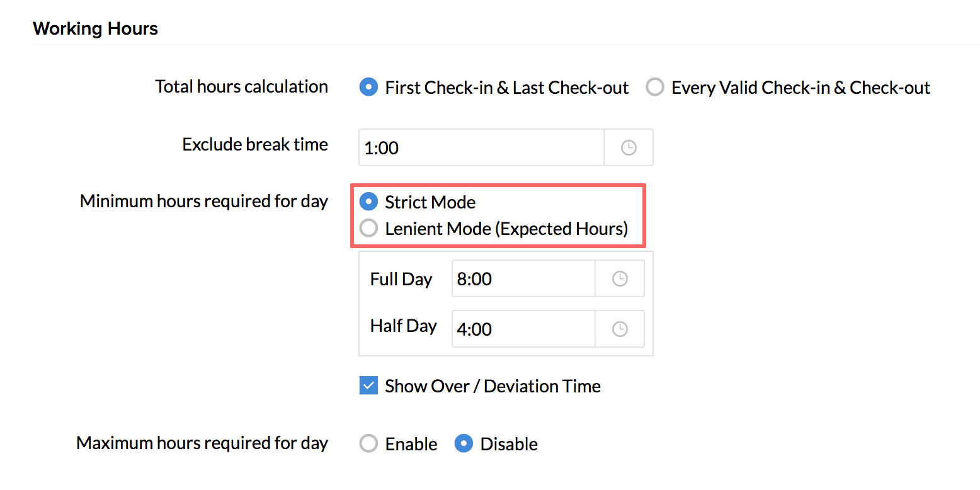980x490 pixels.
Task: Click the Full Day label text
Action: [401, 279]
